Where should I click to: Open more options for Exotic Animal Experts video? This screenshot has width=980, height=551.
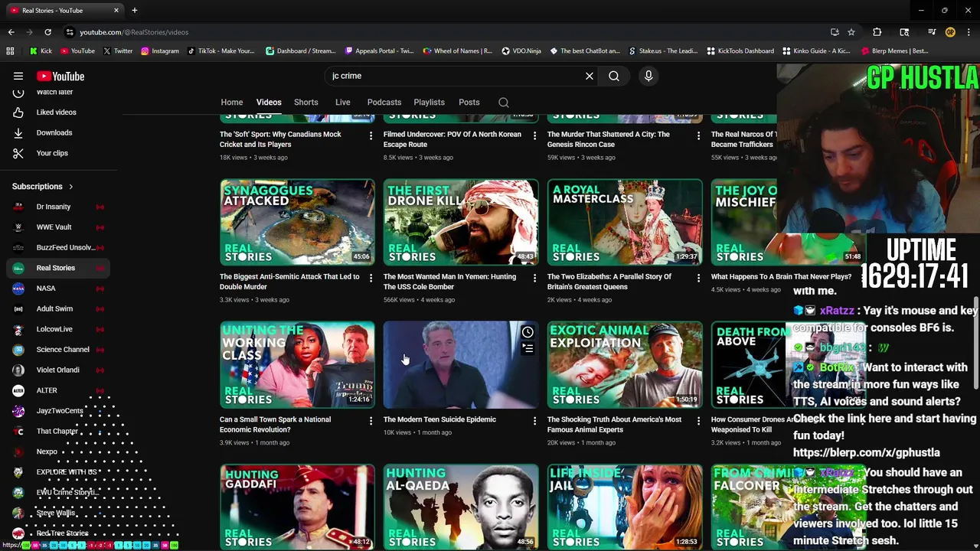[698, 421]
